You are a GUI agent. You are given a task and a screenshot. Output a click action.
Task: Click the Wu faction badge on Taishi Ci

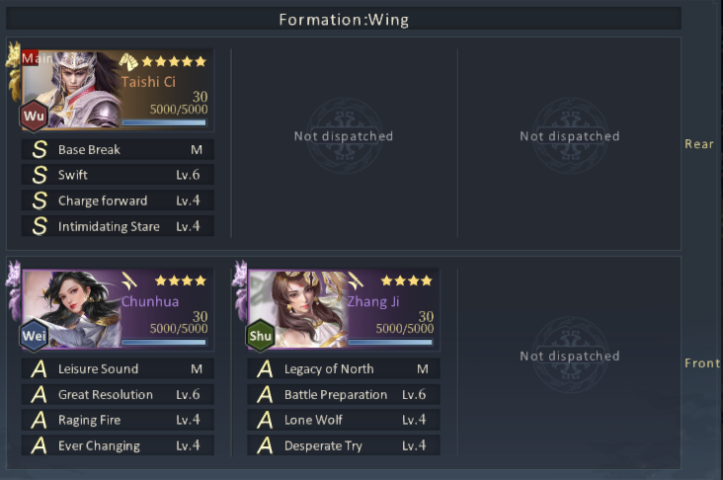click(34, 115)
